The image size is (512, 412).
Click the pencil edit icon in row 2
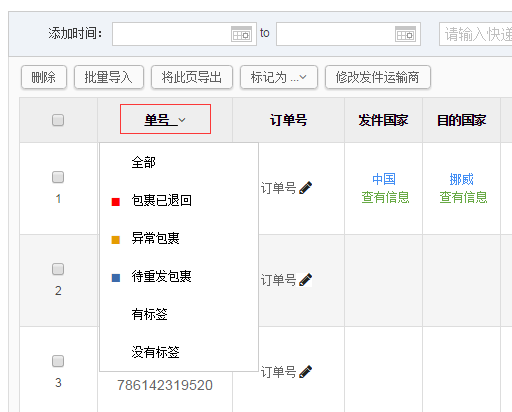(x=305, y=280)
